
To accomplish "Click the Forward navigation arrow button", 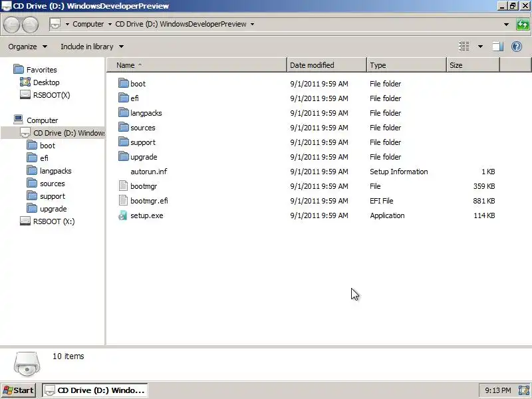I will pos(30,25).
